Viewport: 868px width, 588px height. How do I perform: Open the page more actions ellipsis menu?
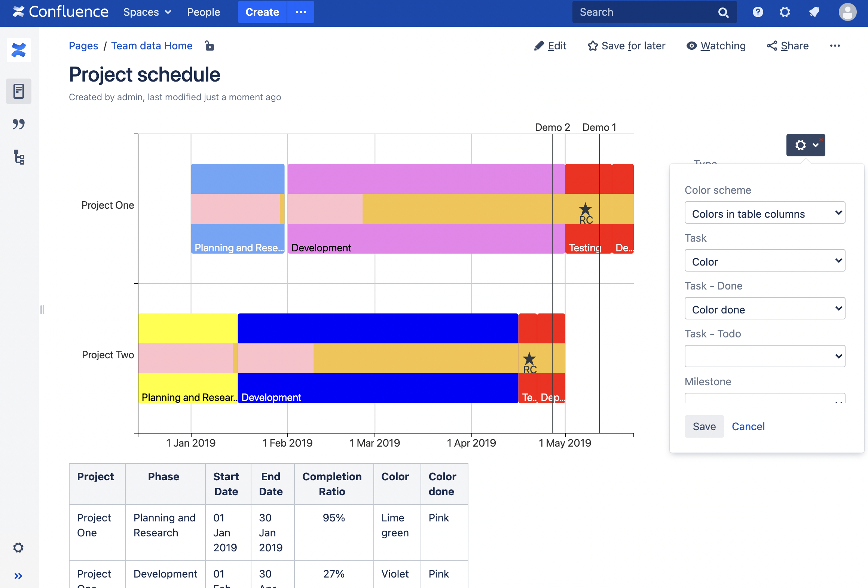(x=835, y=46)
